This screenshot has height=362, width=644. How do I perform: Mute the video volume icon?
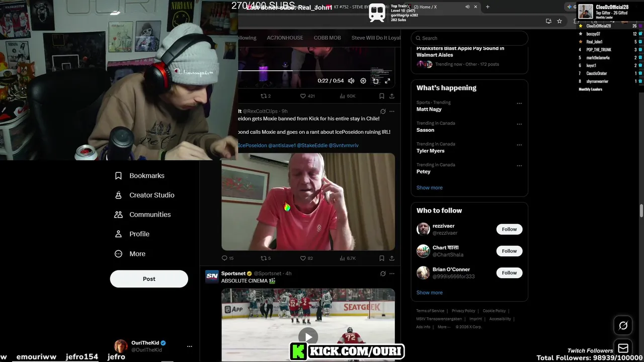pos(351,81)
